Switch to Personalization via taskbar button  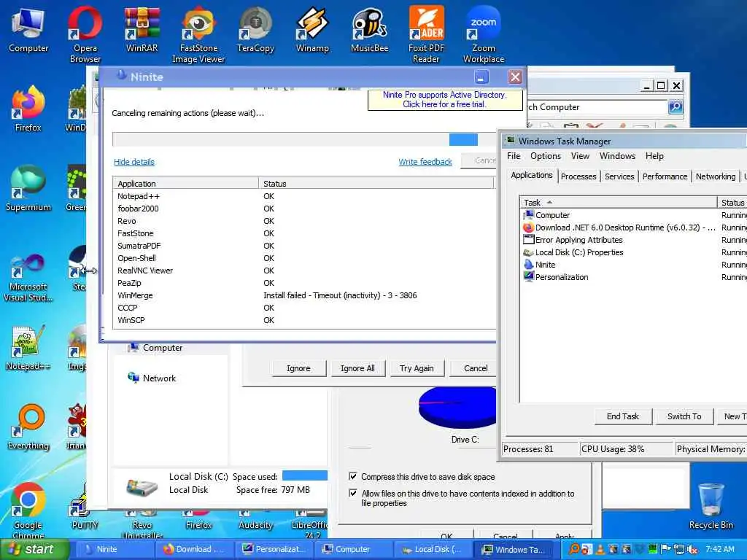coord(274,549)
